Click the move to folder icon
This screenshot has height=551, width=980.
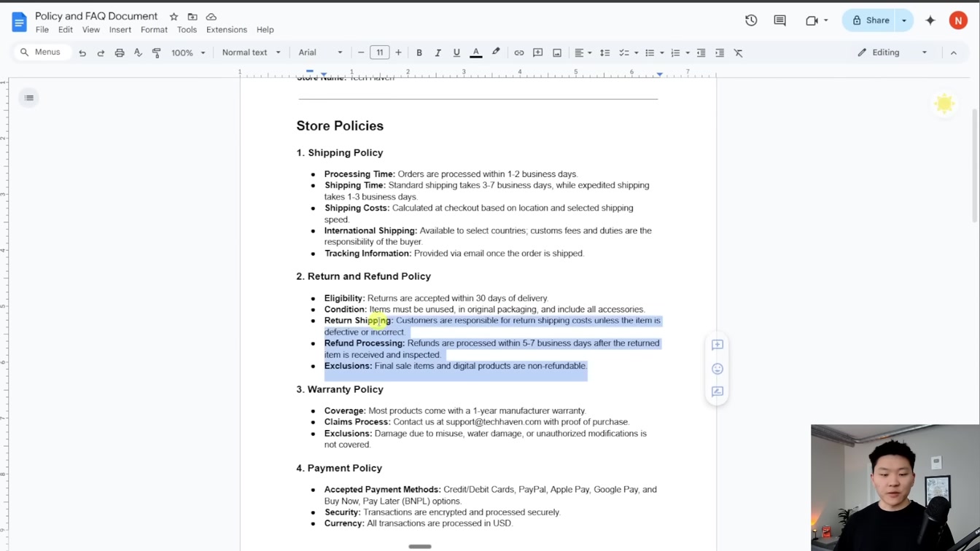click(192, 17)
